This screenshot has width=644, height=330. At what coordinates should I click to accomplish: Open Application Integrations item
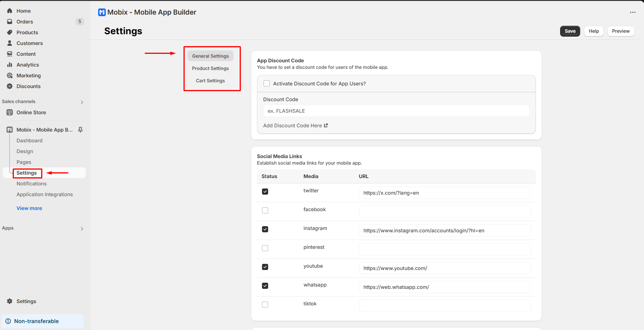(x=45, y=195)
